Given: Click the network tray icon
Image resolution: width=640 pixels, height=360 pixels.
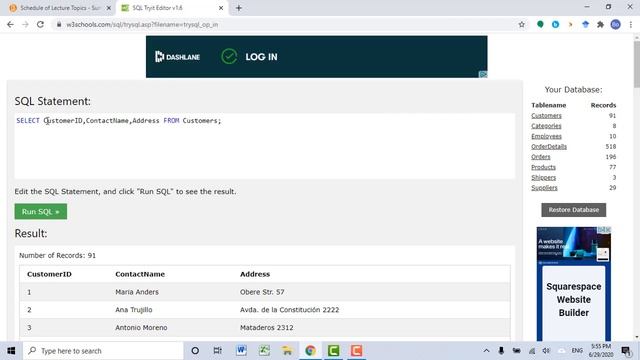Looking at the screenshot, I should coord(531,351).
